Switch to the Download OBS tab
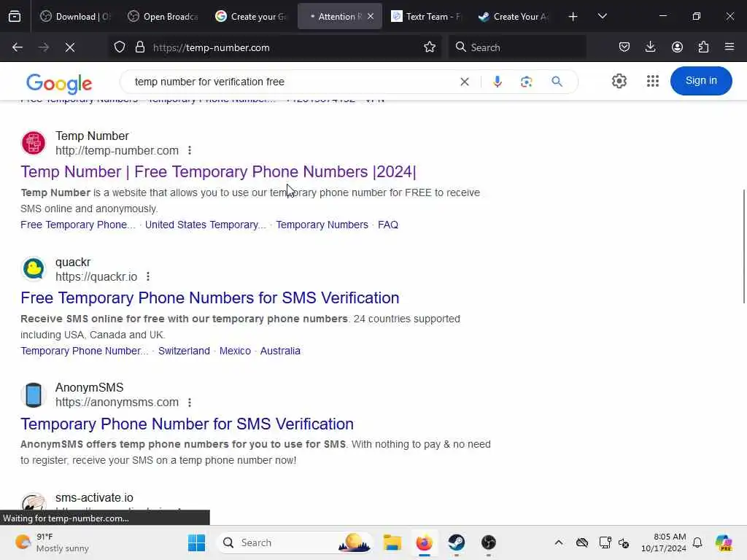 [x=75, y=16]
